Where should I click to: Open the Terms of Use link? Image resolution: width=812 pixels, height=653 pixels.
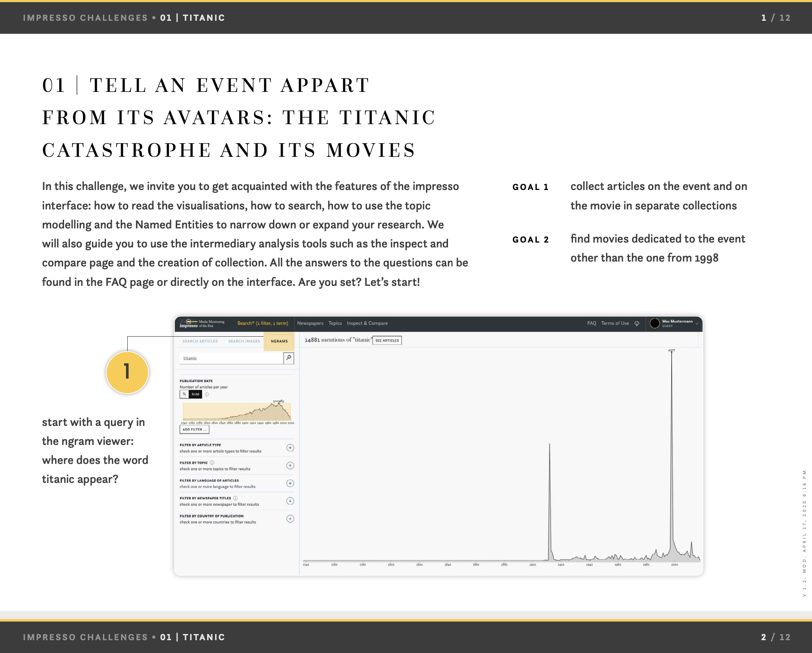click(x=615, y=323)
